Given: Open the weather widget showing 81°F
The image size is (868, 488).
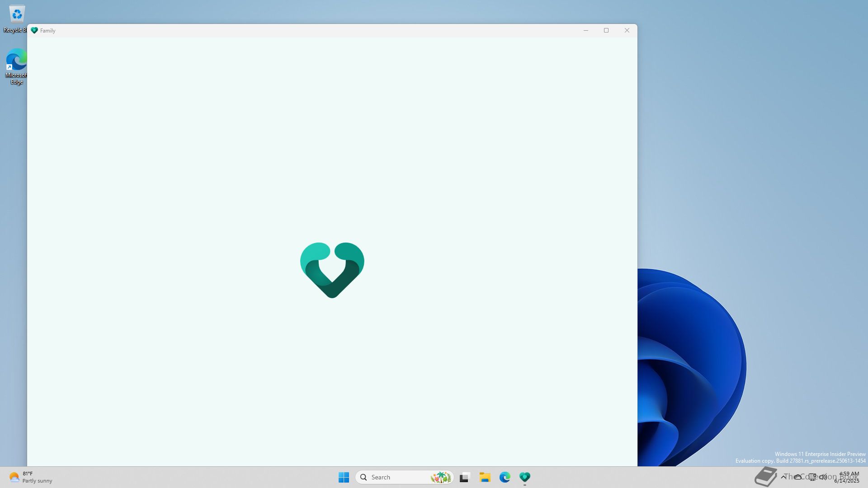Looking at the screenshot, I should [x=31, y=477].
